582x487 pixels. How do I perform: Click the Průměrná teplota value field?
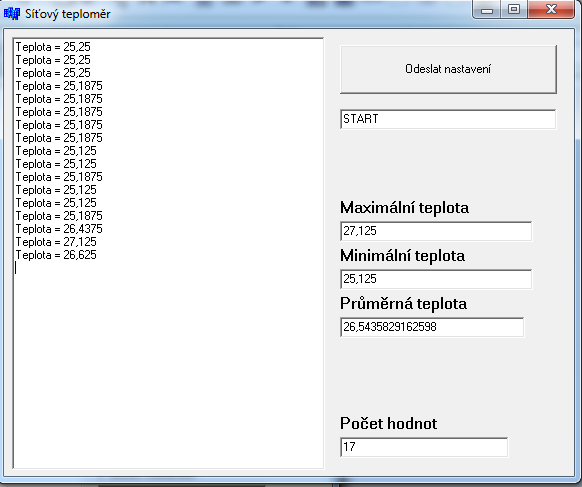(x=432, y=327)
